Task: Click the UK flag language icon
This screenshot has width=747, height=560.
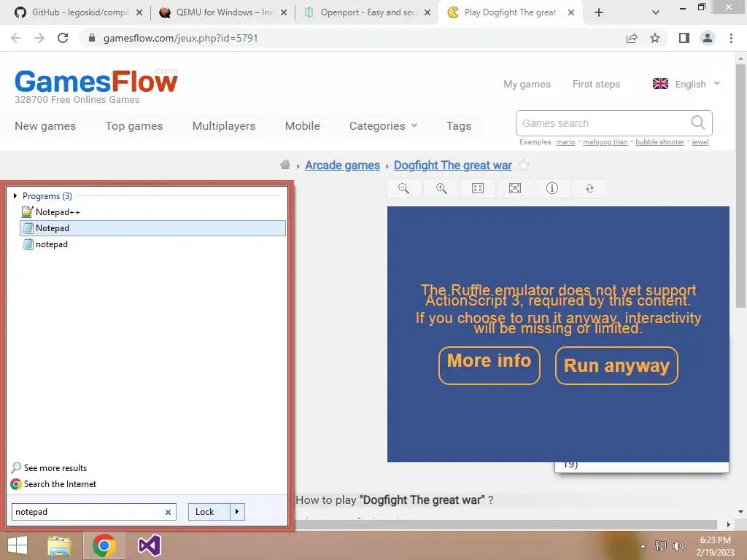Action: 660,84
